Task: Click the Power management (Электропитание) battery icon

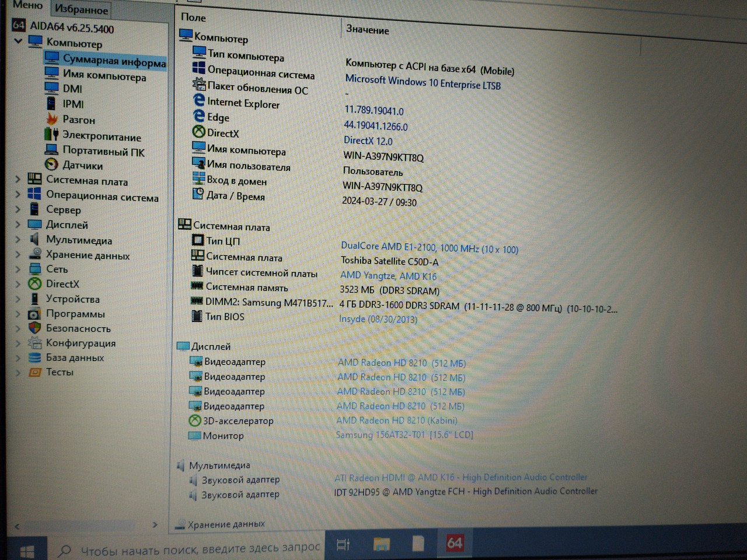Action: (52, 135)
